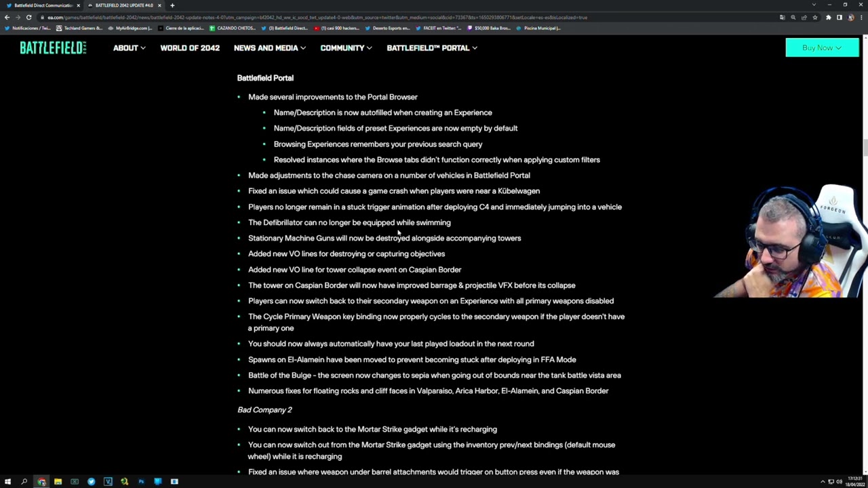Viewport: 868px width, 488px height.
Task: Expand the ABOUT menu
Action: pyautogui.click(x=129, y=48)
